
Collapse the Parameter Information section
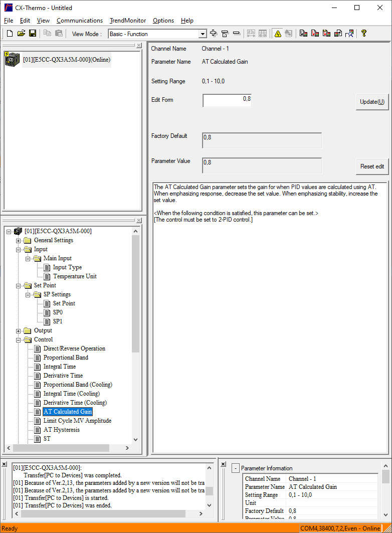point(236,468)
